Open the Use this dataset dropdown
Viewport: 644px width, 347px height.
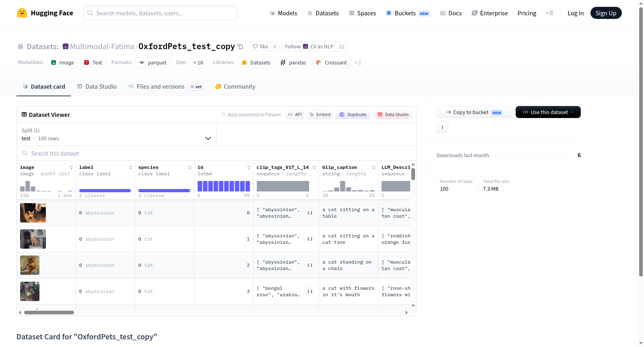coord(548,112)
